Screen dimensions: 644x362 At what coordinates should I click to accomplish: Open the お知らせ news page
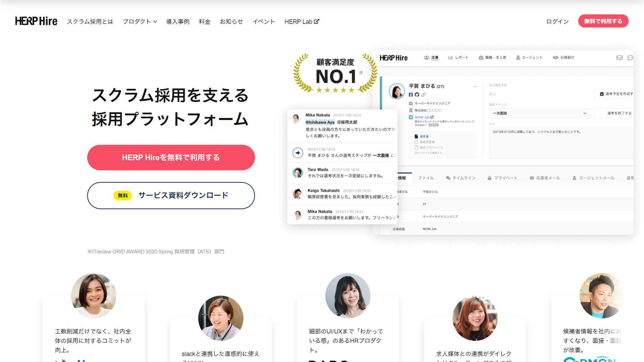[x=231, y=21]
